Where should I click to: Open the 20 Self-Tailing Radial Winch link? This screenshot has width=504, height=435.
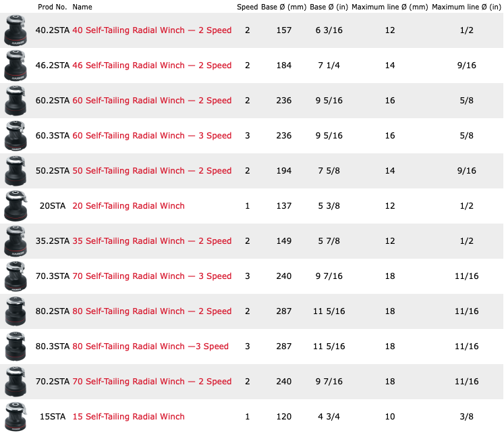coord(128,206)
